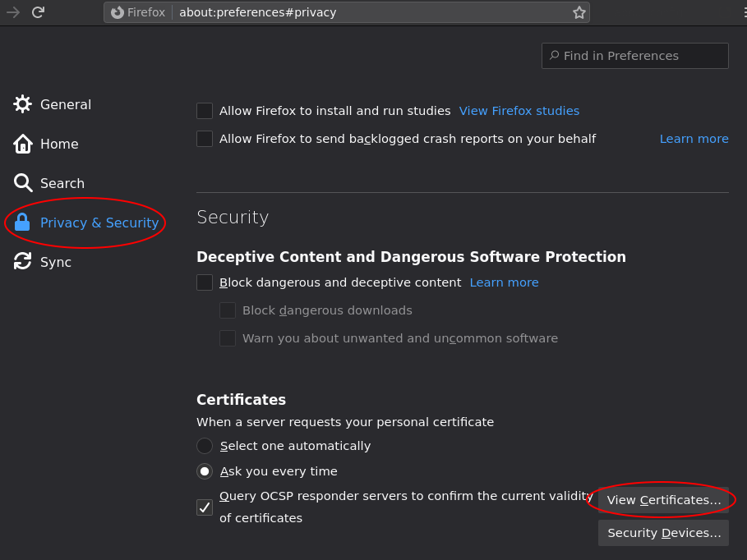Click the Firefox identity icon in address bar

118,12
